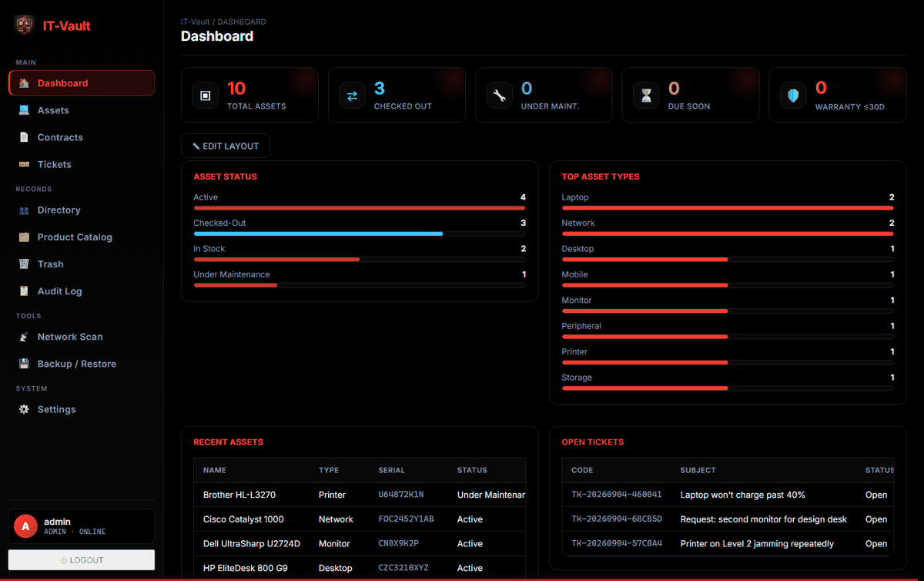The width and height of the screenshot is (924, 581).
Task: Click the Assets laptop icon in sidebar
Action: pyautogui.click(x=24, y=110)
